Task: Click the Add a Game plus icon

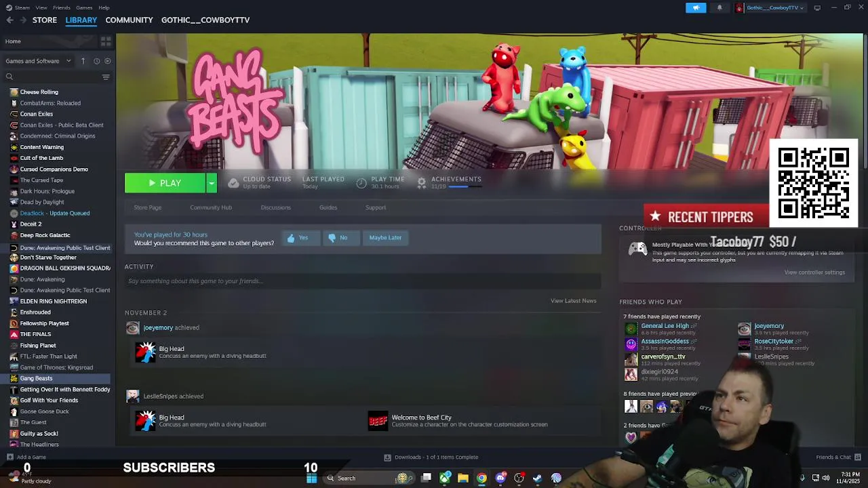Action: [9, 457]
